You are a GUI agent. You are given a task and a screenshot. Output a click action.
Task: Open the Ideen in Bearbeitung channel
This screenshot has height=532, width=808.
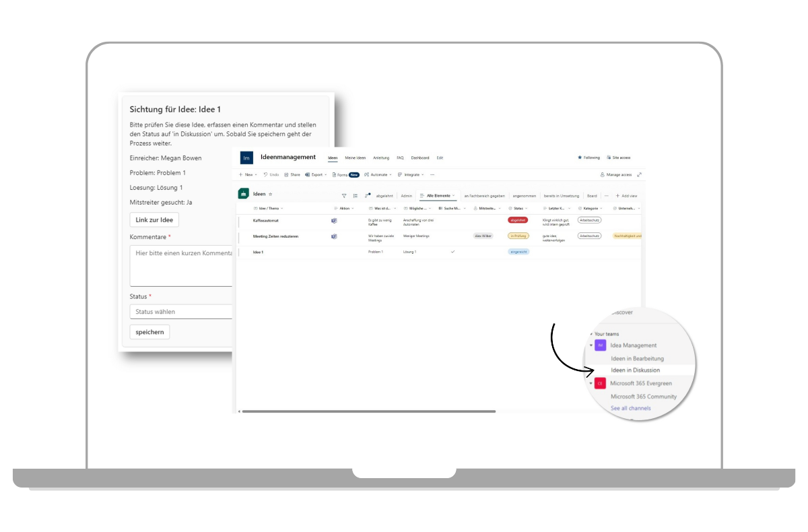pyautogui.click(x=637, y=358)
